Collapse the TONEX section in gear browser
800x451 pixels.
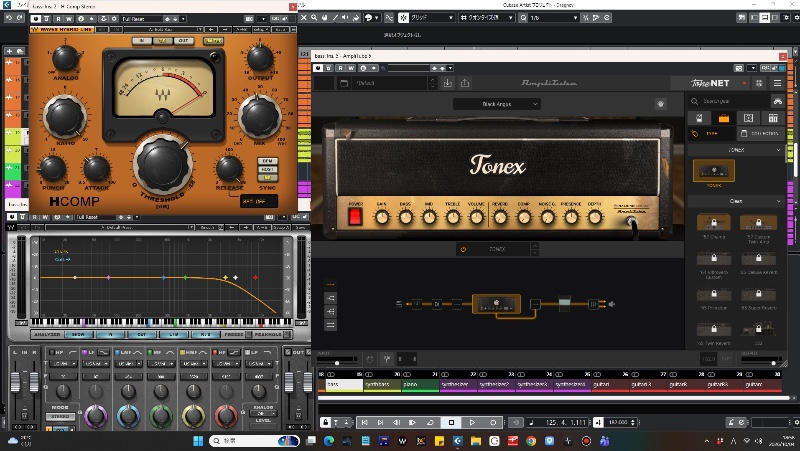(x=778, y=150)
